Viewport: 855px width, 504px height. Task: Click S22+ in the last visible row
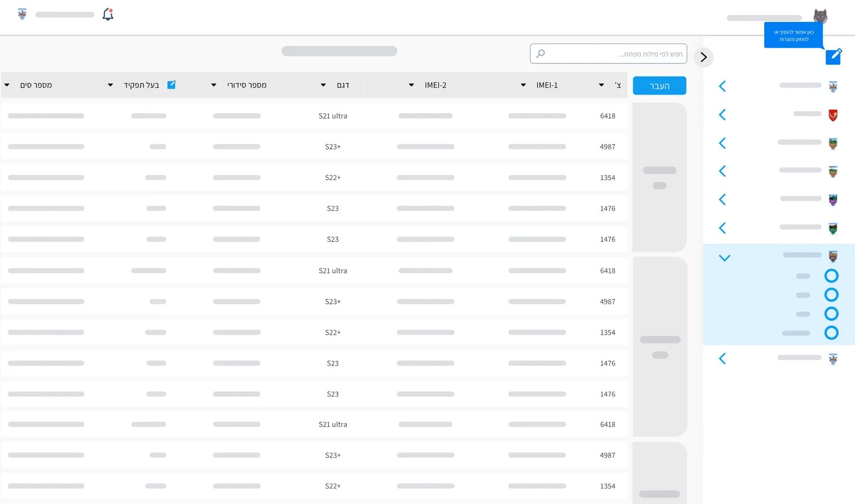(333, 486)
